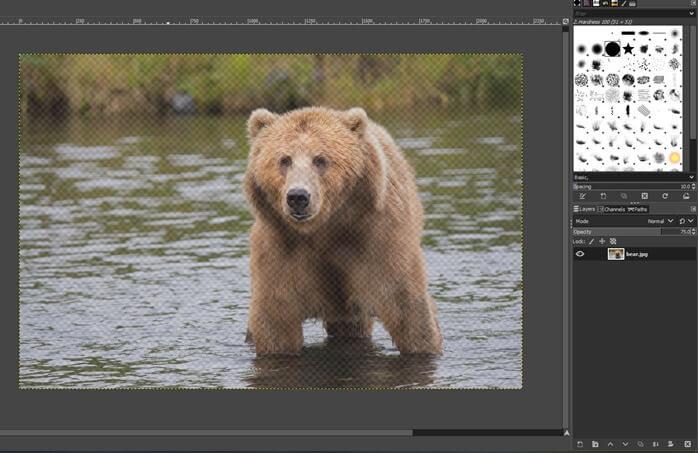Select the solid black star brush

628,49
